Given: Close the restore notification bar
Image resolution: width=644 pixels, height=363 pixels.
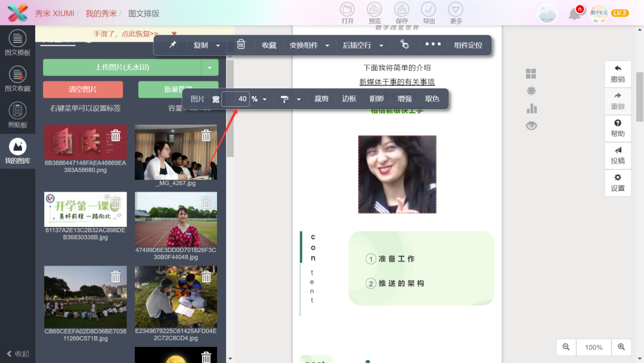Looking at the screenshot, I should coord(174,33).
